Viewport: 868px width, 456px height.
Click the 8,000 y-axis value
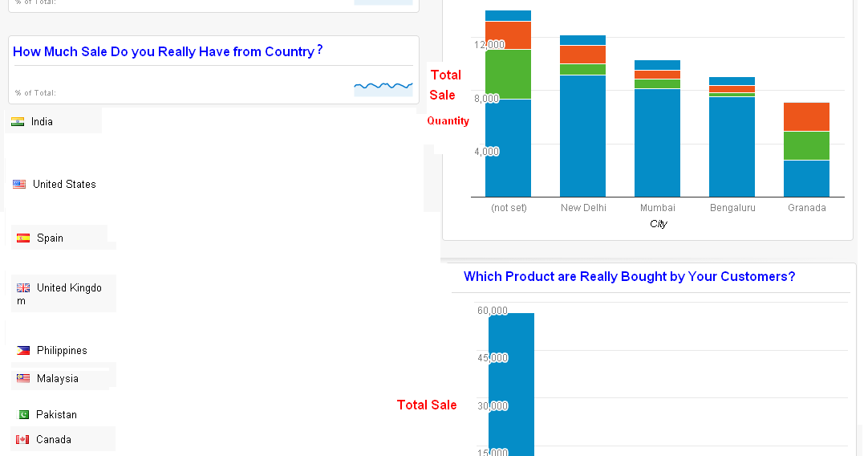pyautogui.click(x=487, y=98)
